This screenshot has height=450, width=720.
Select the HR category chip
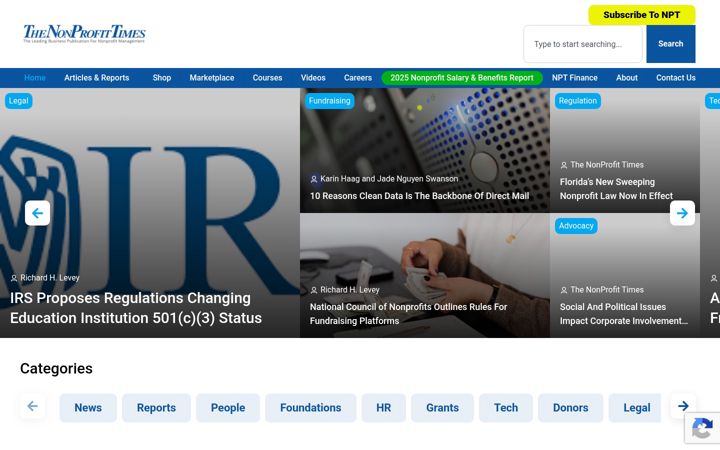pyautogui.click(x=383, y=408)
